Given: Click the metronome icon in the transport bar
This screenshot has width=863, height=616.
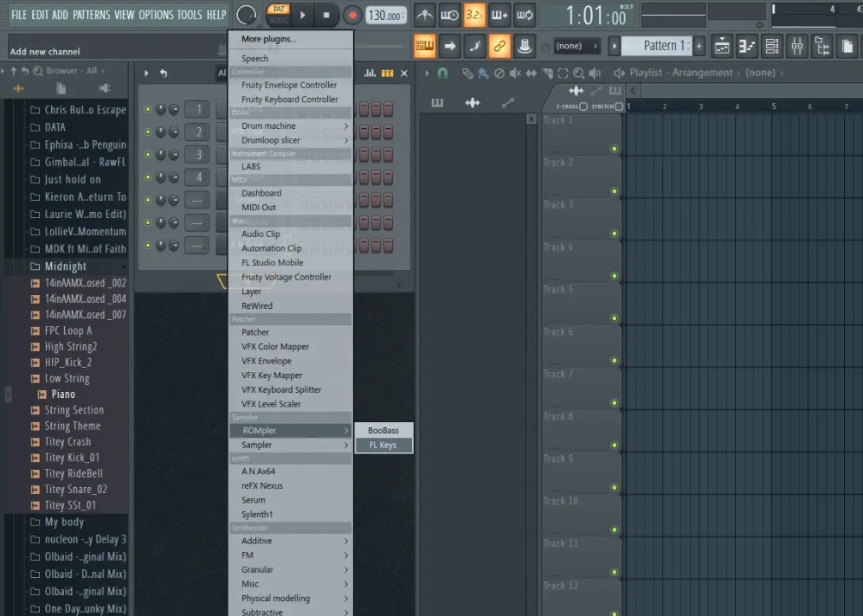Looking at the screenshot, I should point(424,15).
